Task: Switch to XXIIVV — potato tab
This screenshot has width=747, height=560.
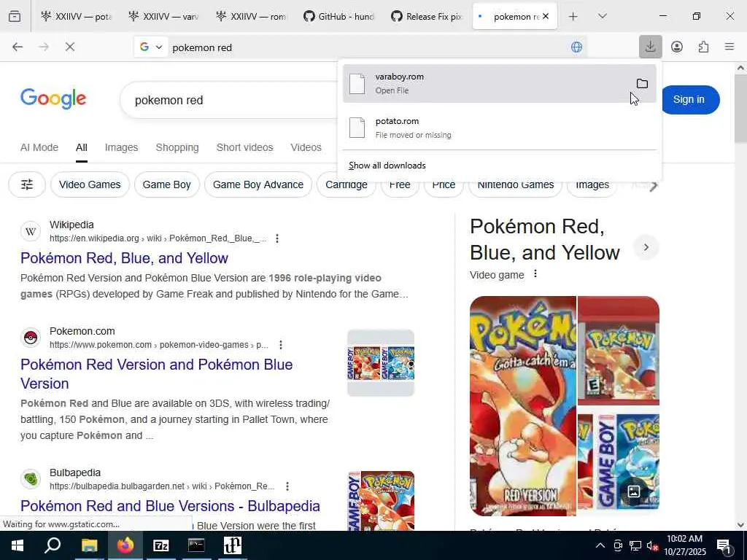Action: [76, 16]
